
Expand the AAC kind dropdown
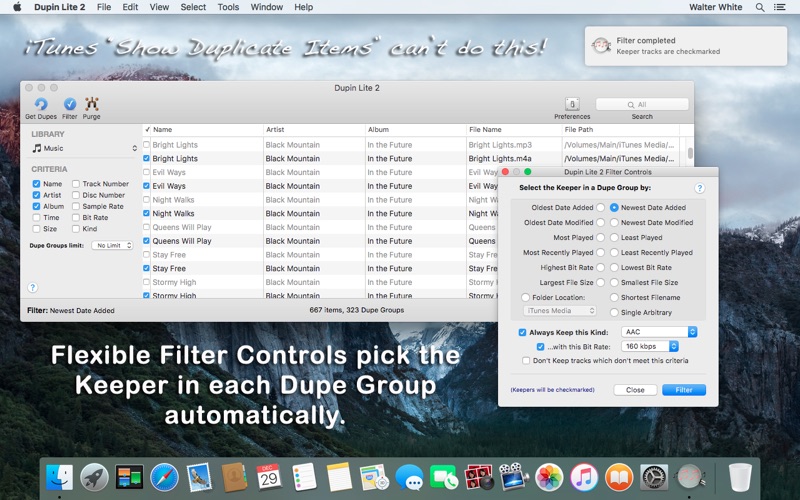coord(658,332)
